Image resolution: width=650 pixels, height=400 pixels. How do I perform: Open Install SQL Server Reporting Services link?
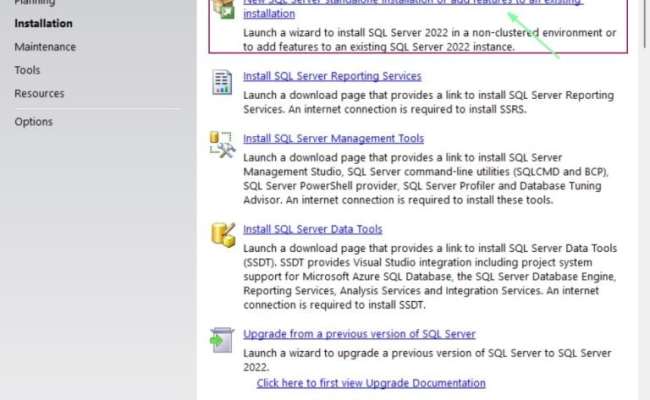click(x=332, y=76)
